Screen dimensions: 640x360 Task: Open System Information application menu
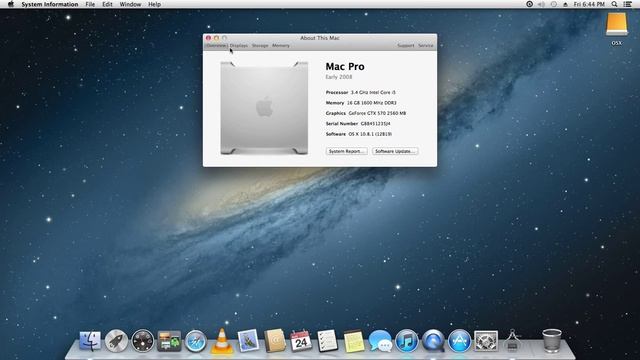(50, 4)
